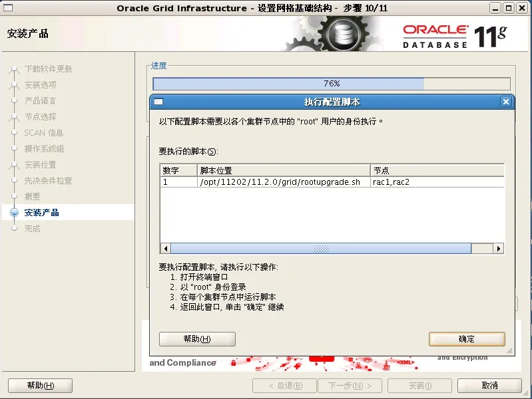Click the 取消 button of the installer
This screenshot has width=532, height=399.
click(x=489, y=386)
